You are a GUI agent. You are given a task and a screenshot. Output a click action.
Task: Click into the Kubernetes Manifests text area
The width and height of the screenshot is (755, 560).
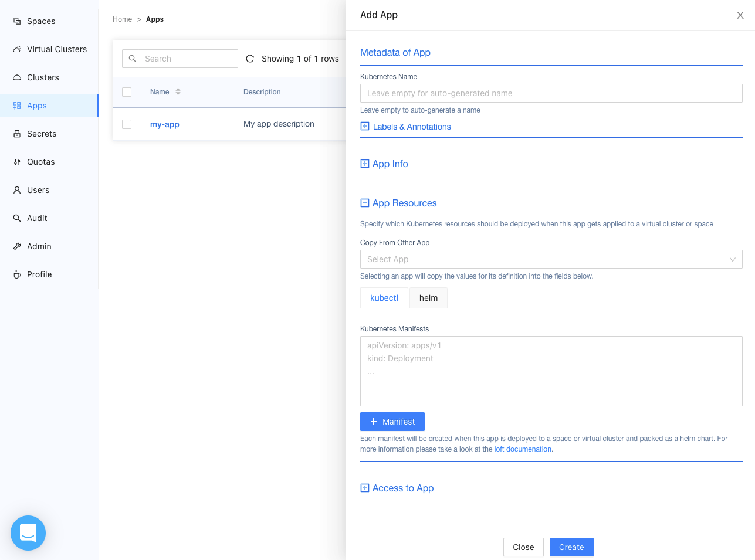click(551, 371)
